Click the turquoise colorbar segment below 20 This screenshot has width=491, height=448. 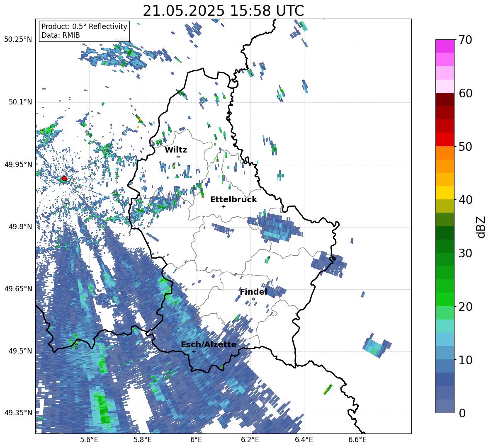point(445,326)
